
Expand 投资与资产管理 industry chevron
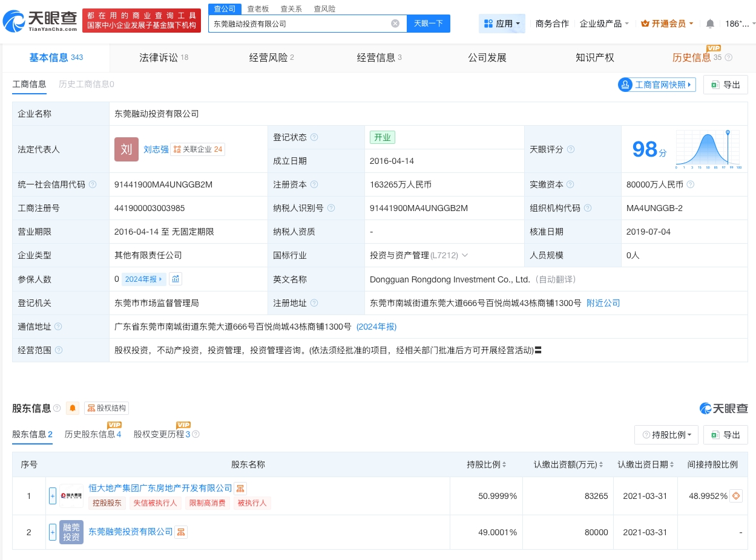tap(465, 255)
